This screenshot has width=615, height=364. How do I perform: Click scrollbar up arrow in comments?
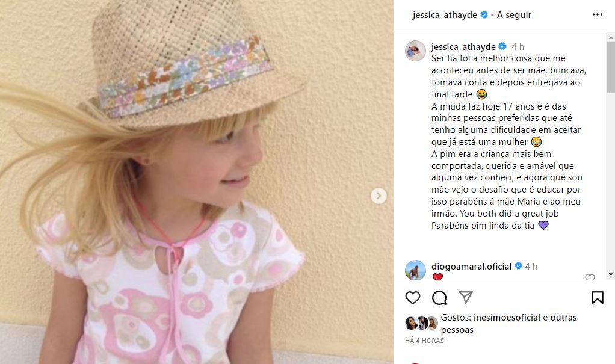(x=611, y=38)
